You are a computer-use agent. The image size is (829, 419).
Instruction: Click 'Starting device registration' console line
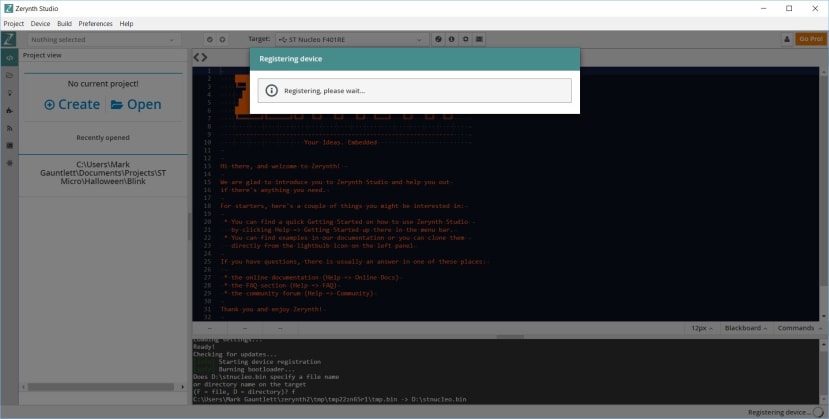tap(270, 362)
